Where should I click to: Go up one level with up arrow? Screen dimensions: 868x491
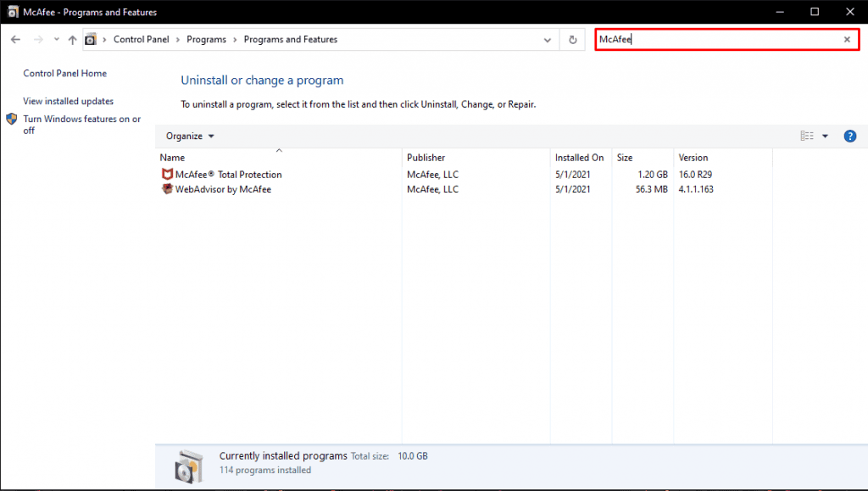tap(73, 39)
